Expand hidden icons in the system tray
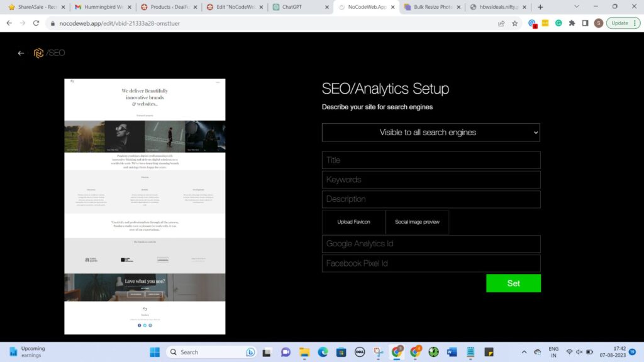This screenshot has width=644, height=362. [x=524, y=351]
